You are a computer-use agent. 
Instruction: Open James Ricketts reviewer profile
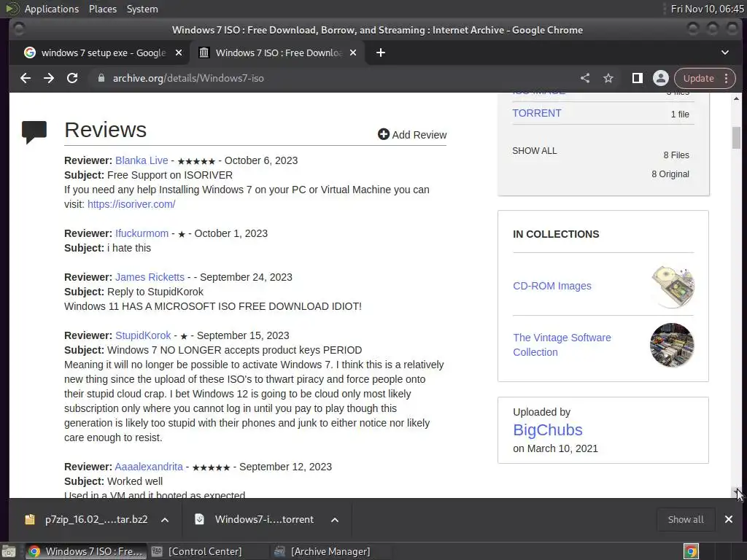click(150, 277)
